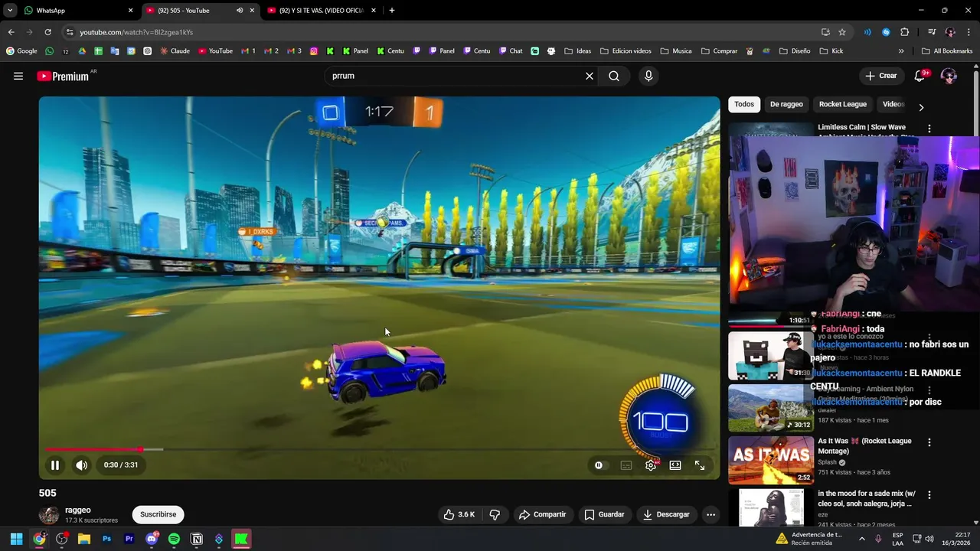
Task: Open options for Limitless Calm video
Action: coord(929,129)
